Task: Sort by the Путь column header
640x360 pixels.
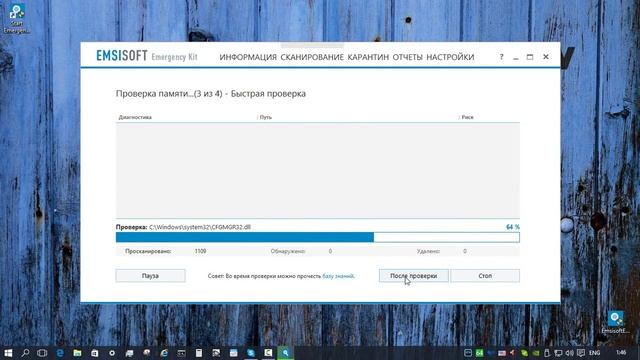Action: tap(266, 117)
